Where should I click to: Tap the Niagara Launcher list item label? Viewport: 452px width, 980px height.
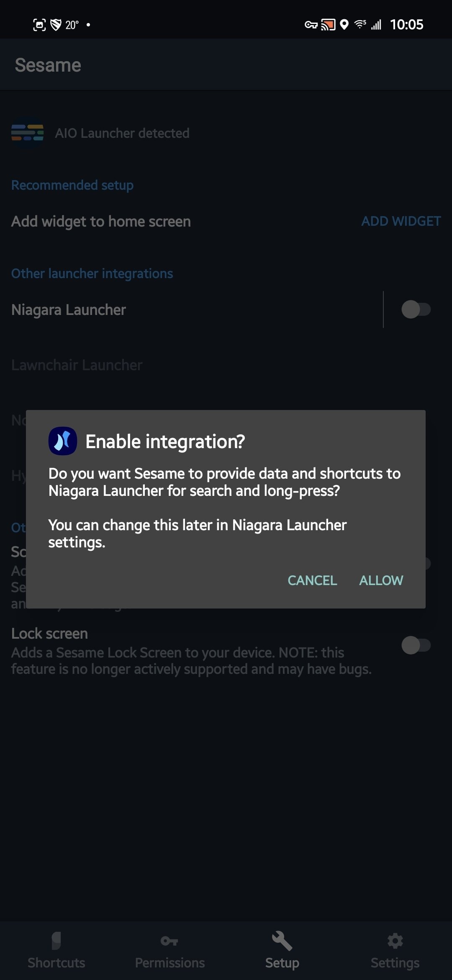[x=69, y=310]
